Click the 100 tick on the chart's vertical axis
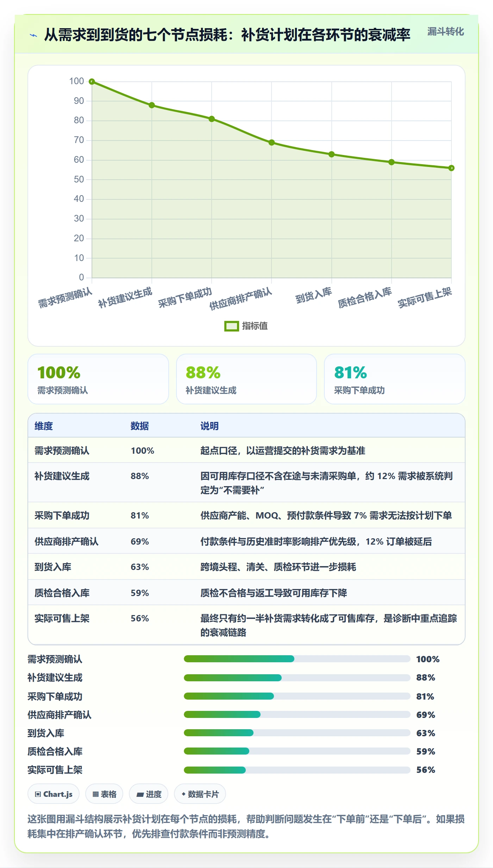 [77, 81]
